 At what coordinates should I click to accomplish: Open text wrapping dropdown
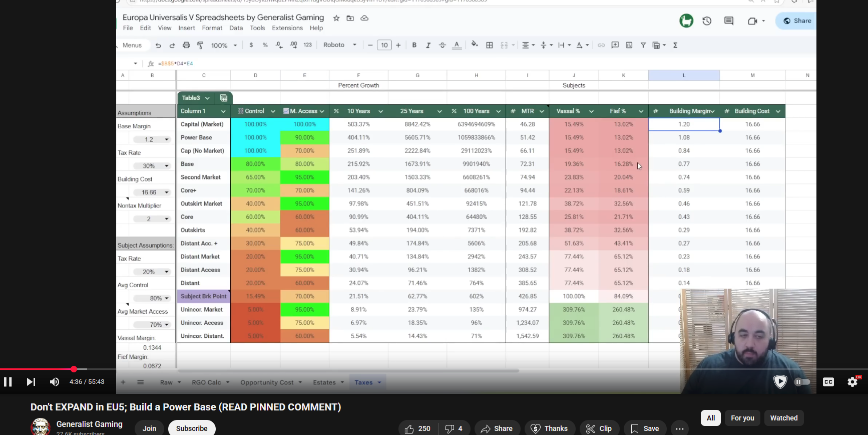pyautogui.click(x=564, y=45)
